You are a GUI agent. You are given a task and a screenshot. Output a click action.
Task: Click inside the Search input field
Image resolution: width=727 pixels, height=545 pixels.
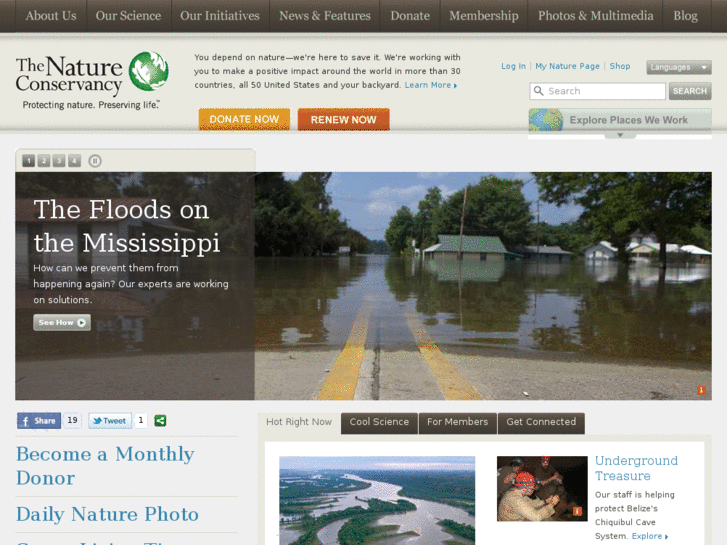(x=598, y=91)
